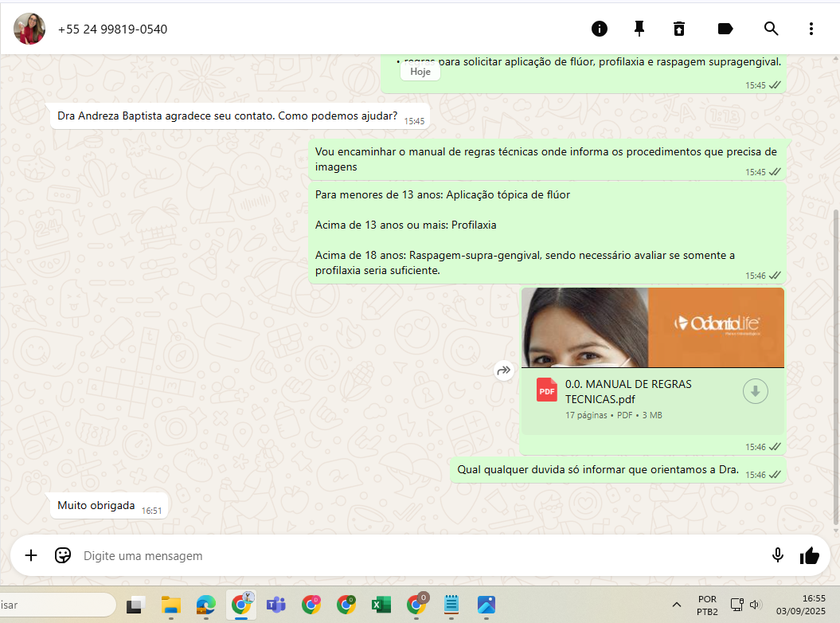Forward the PDF message with the arrow icon
Viewport: 840px width, 623px height.
tap(503, 370)
